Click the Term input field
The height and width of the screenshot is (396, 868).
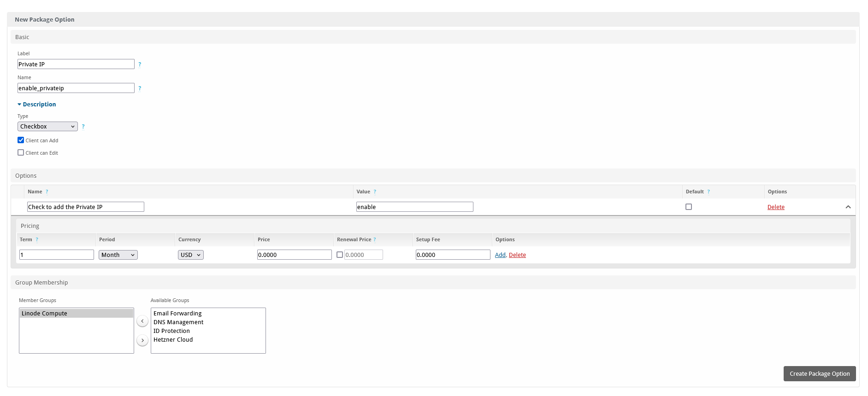[57, 255]
